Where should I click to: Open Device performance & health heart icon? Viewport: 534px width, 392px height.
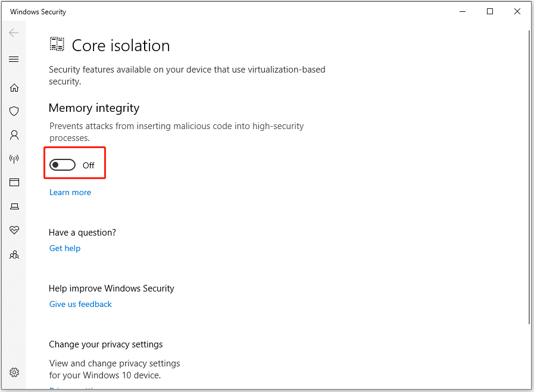click(14, 230)
